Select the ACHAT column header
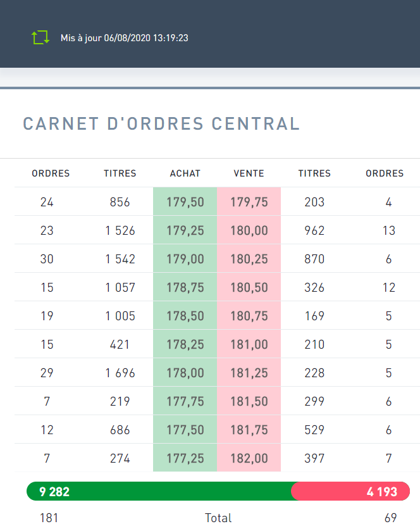The height and width of the screenshot is (531, 420). click(x=185, y=173)
